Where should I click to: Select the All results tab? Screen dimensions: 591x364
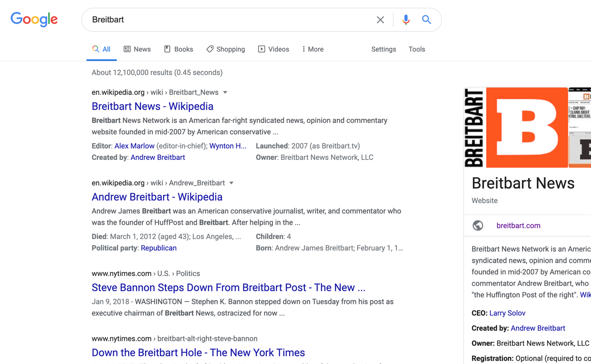point(101,49)
